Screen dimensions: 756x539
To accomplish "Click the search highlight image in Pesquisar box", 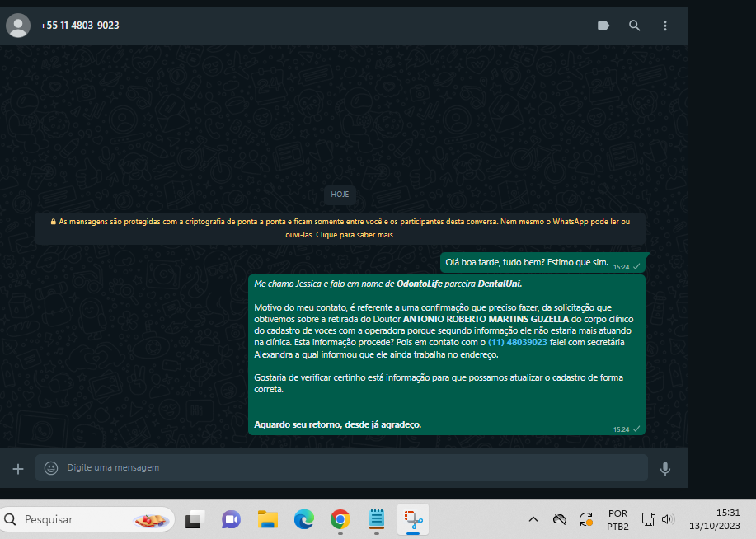I will pyautogui.click(x=151, y=520).
